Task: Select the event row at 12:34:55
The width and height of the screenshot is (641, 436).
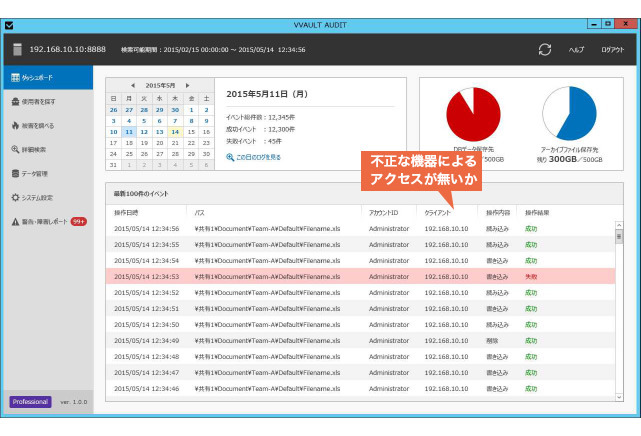Action: [360, 245]
